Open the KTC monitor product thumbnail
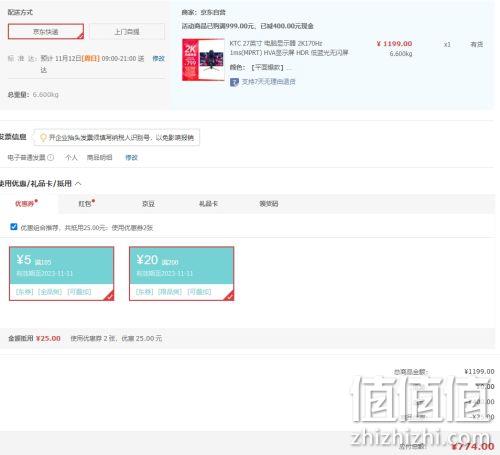Viewport: 500px width, 455px height. click(x=203, y=60)
